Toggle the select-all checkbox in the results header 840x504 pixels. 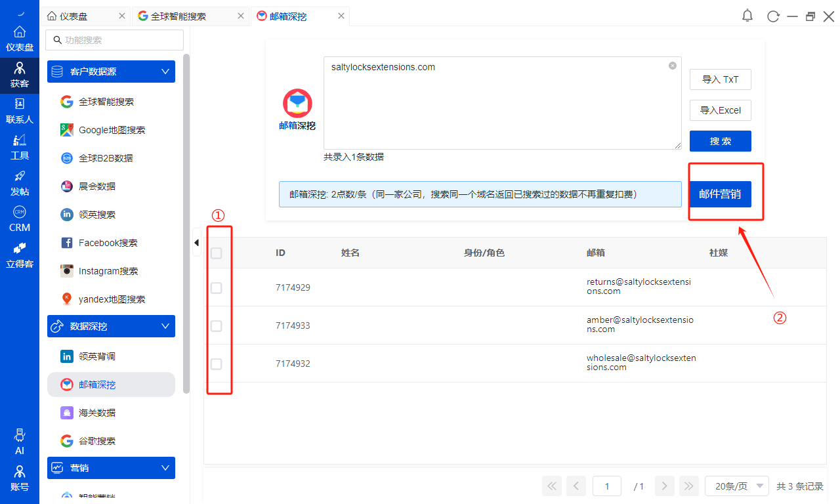[x=217, y=253]
